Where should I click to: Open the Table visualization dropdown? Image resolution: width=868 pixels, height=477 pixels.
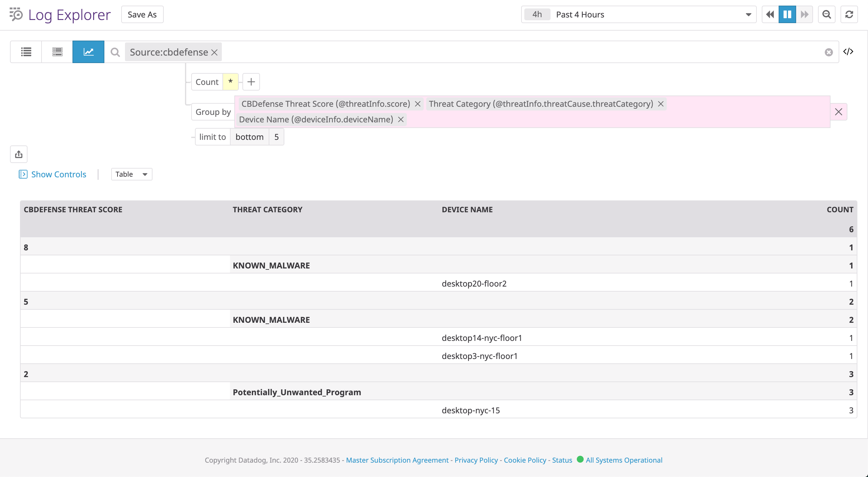(x=132, y=174)
